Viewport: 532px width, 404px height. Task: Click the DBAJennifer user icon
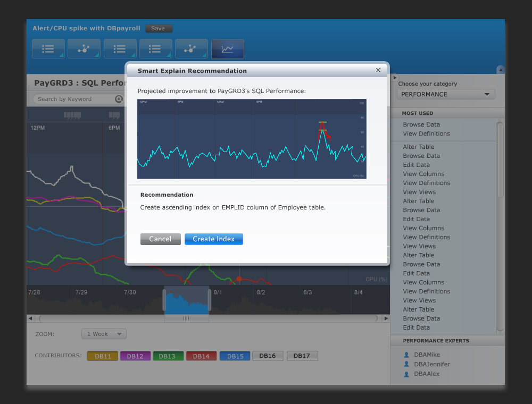pyautogui.click(x=406, y=364)
